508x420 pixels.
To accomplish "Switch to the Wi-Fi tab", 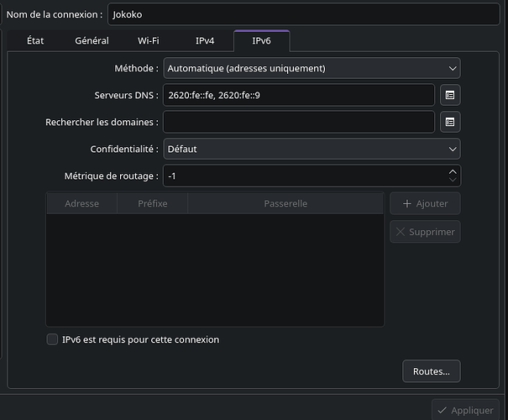I will point(149,41).
